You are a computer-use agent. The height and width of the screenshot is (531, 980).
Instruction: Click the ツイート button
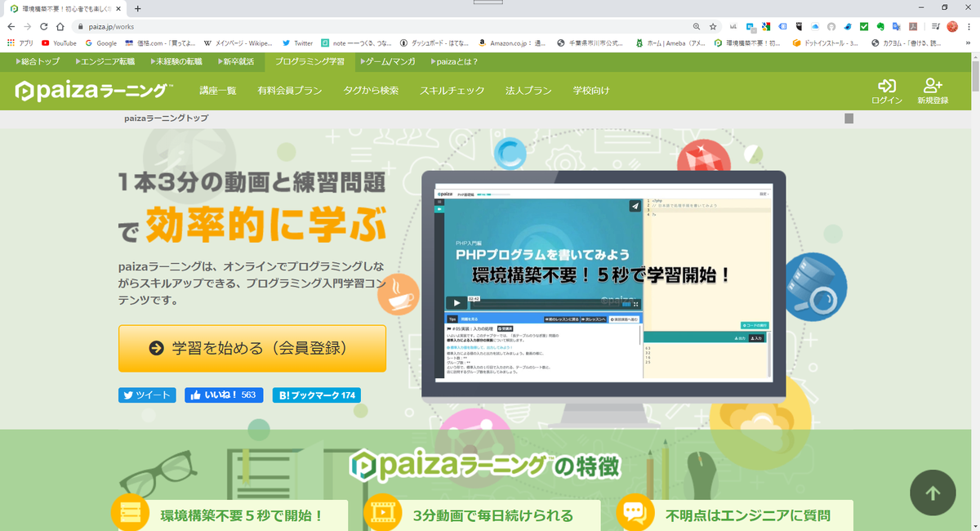click(x=147, y=395)
